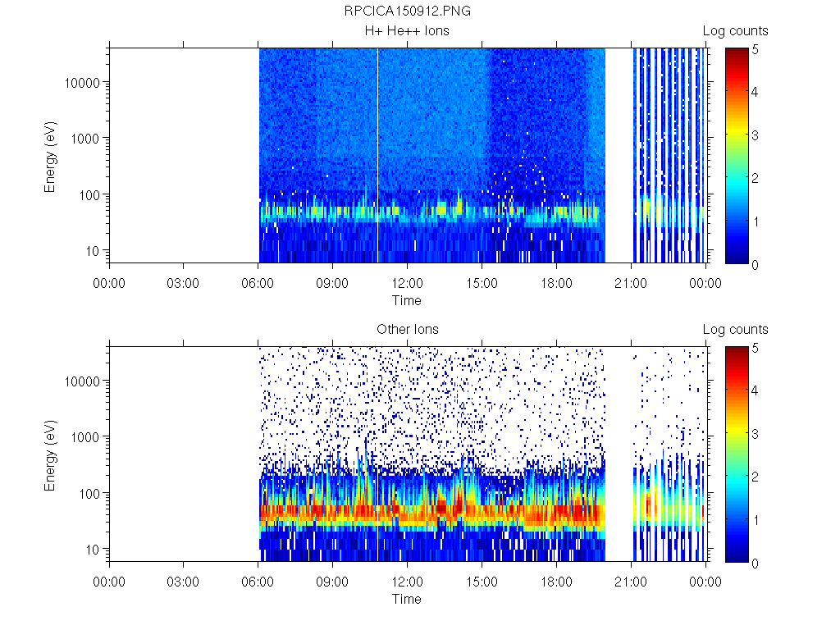
Task: Click the top color bar value 0
Action: [755, 265]
